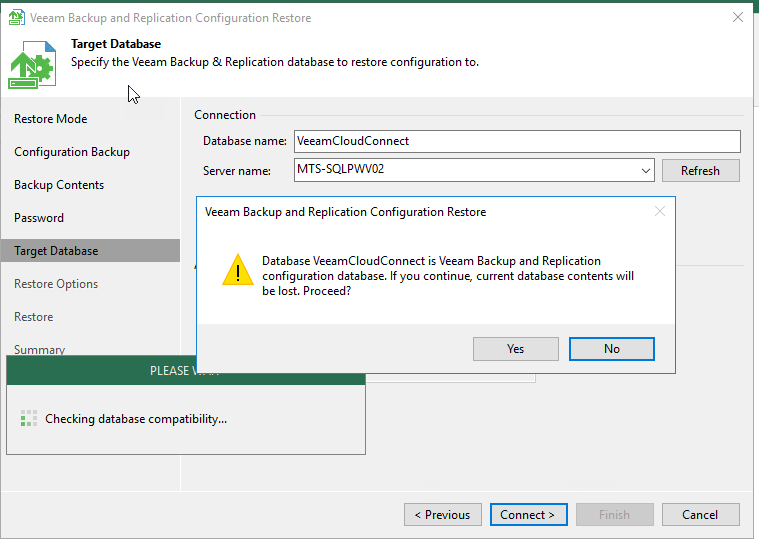Go to Configuration Backup step
Screen dimensions: 759x542
click(x=72, y=152)
